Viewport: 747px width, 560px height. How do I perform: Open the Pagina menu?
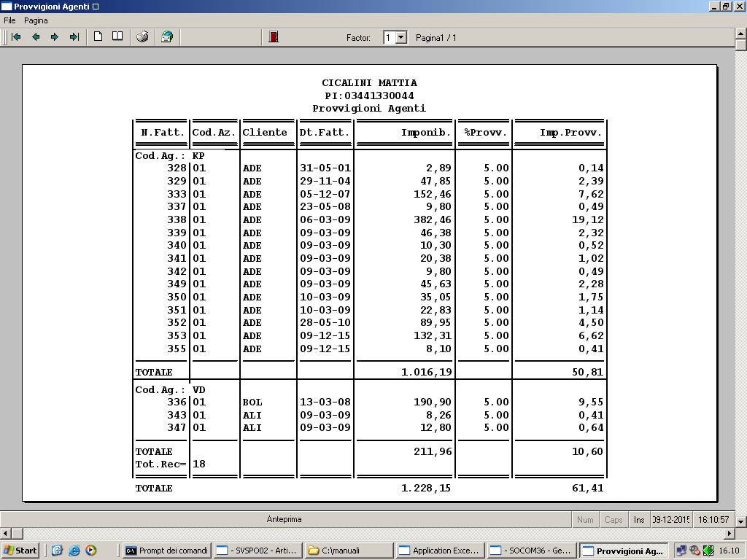36,20
